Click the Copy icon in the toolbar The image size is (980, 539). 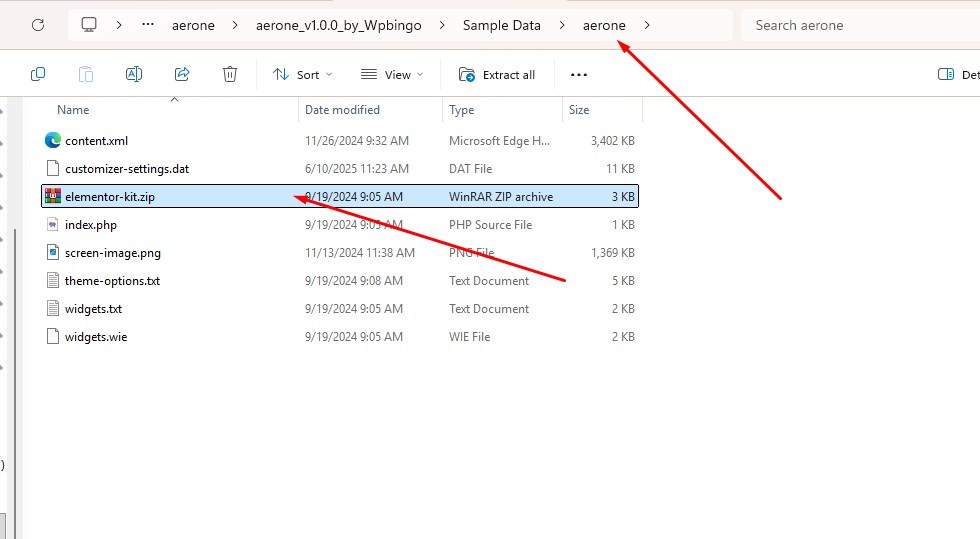tap(38, 74)
